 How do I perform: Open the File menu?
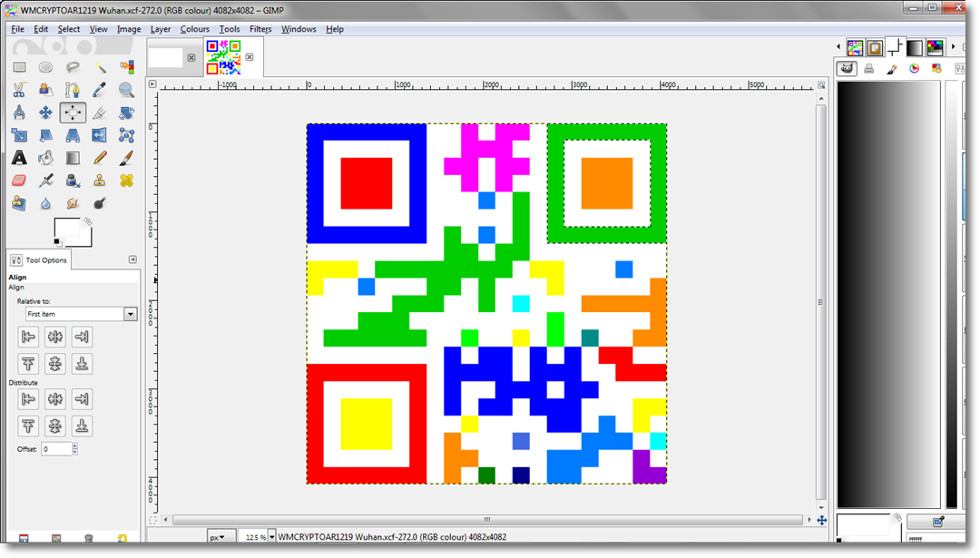point(17,29)
